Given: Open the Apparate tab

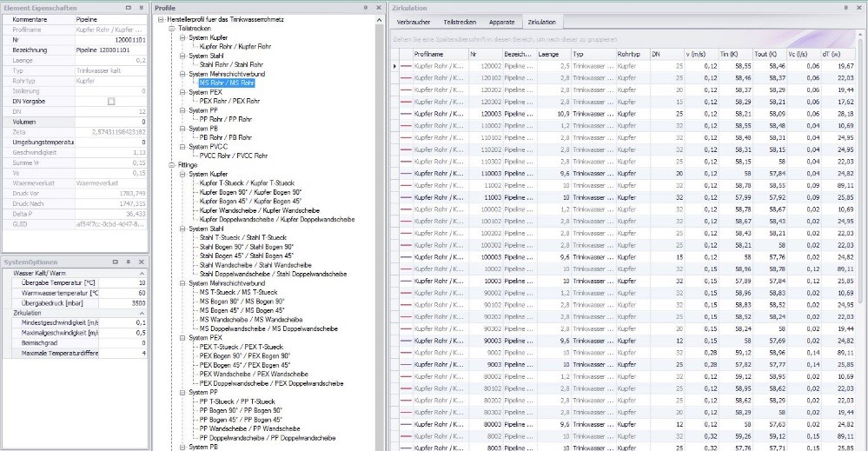Looking at the screenshot, I should (501, 22).
